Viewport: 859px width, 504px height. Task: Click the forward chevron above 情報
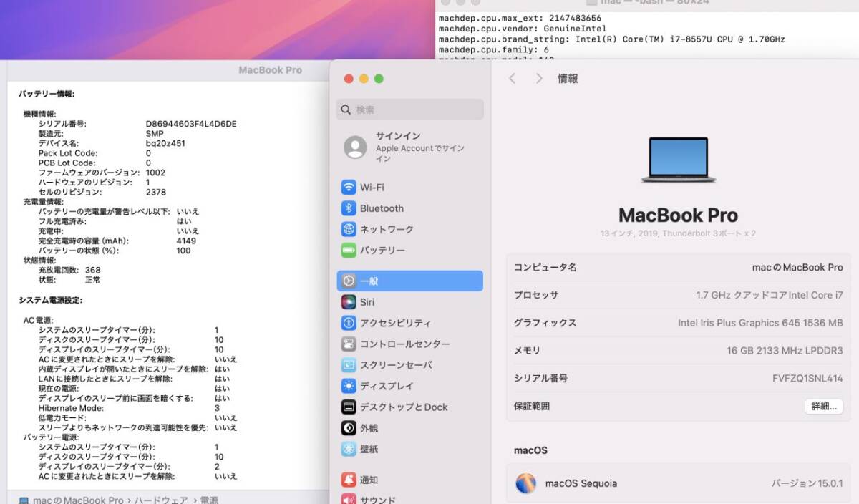click(x=538, y=79)
